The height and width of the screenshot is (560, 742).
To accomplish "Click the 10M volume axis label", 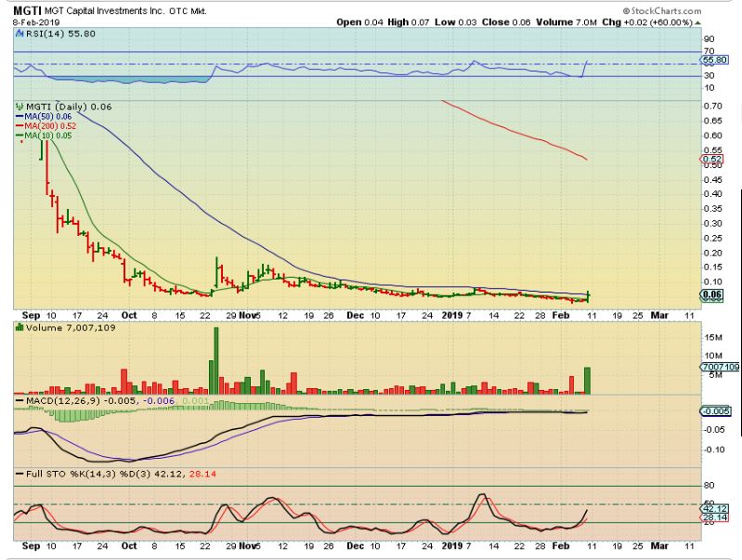I will (713, 356).
